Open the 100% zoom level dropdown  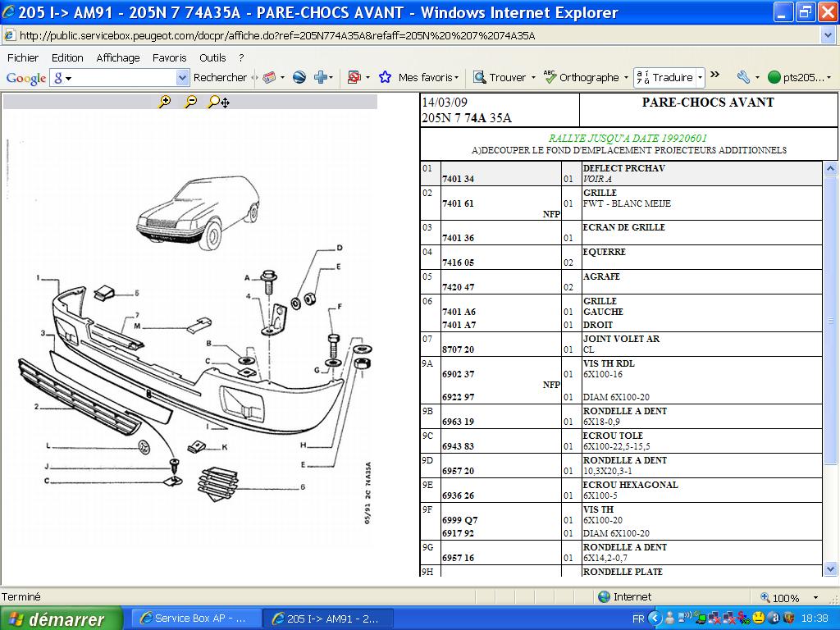815,597
